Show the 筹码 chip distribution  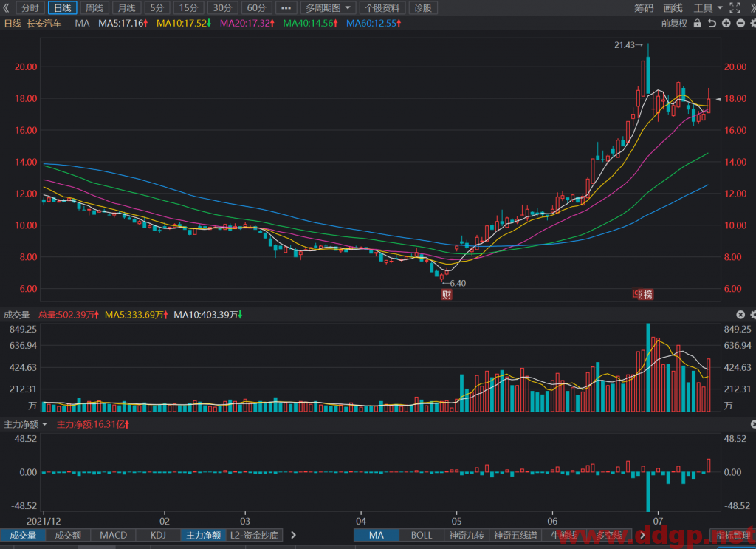click(644, 7)
